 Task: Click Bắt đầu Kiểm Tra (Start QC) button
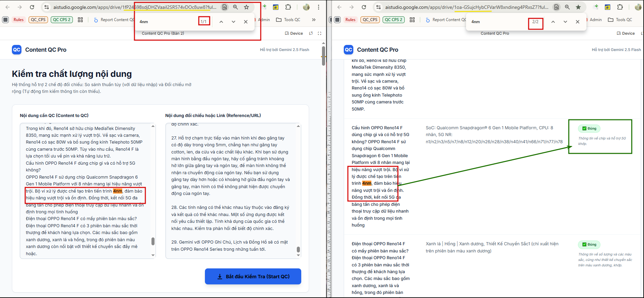coord(253,277)
